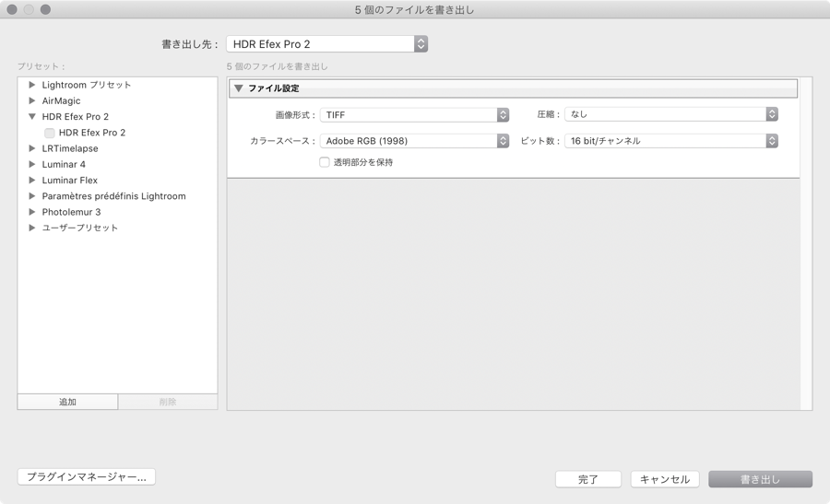
Task: Open the ビット数 16 bit dropdown
Action: pyautogui.click(x=671, y=141)
